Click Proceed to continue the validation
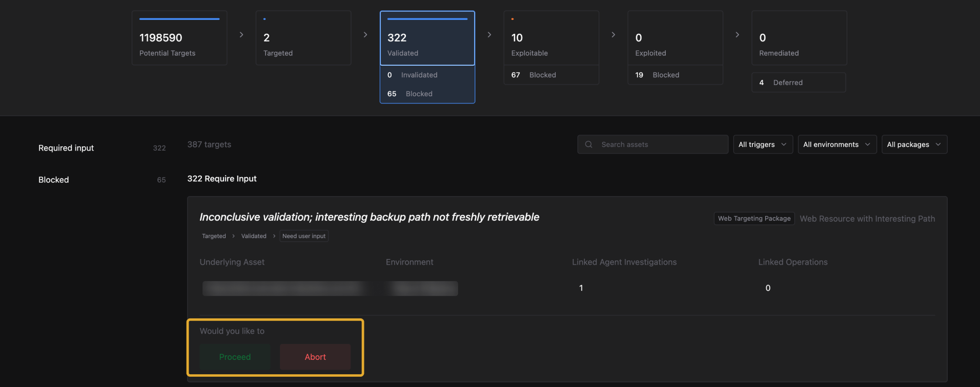The image size is (980, 387). pos(235,357)
